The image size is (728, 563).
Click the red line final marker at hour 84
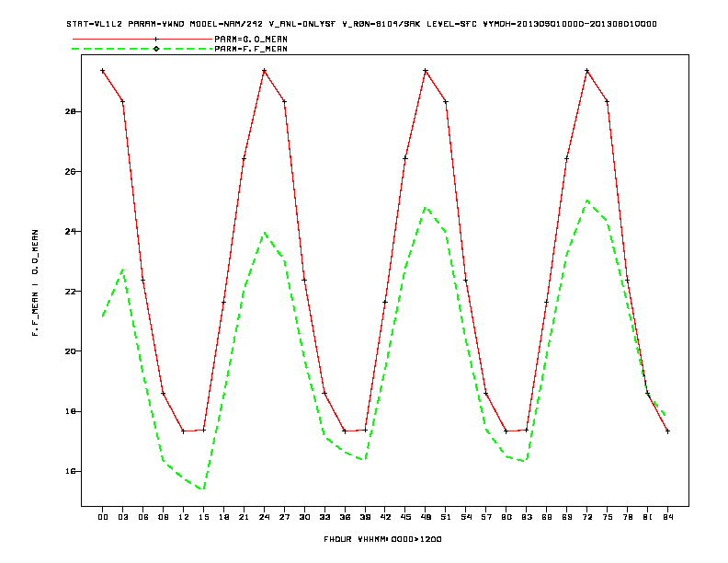click(x=667, y=431)
